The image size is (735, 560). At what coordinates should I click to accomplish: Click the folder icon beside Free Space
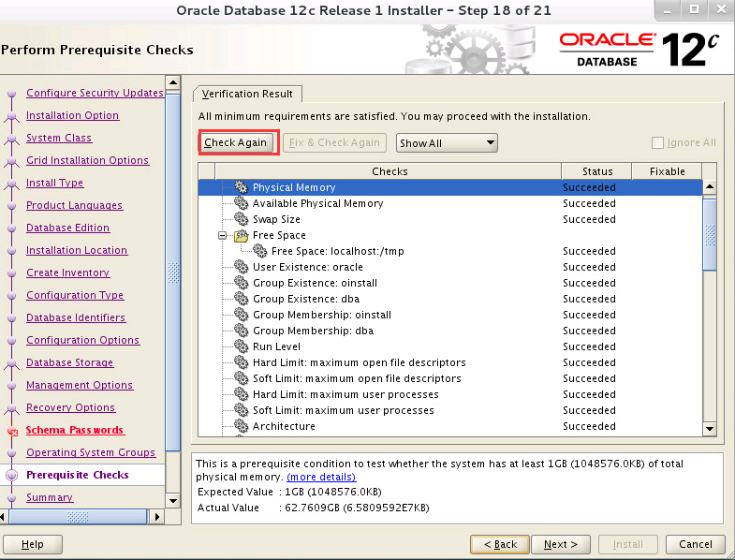pyautogui.click(x=241, y=235)
